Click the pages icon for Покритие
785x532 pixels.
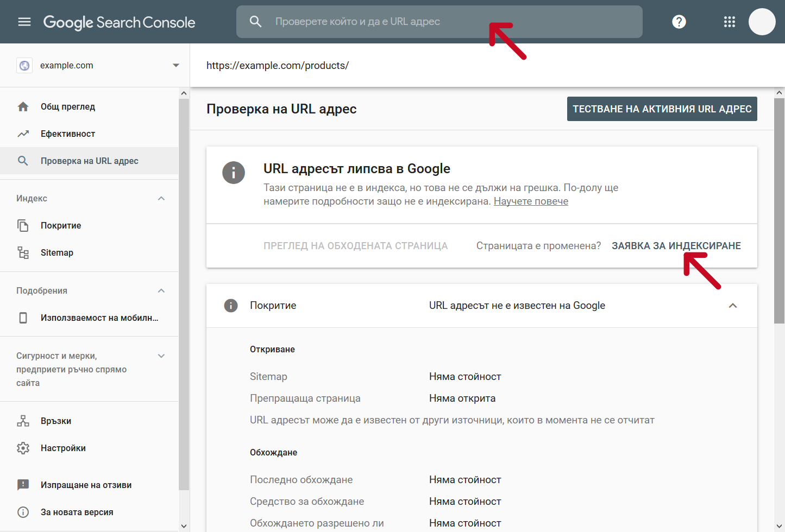(x=23, y=225)
